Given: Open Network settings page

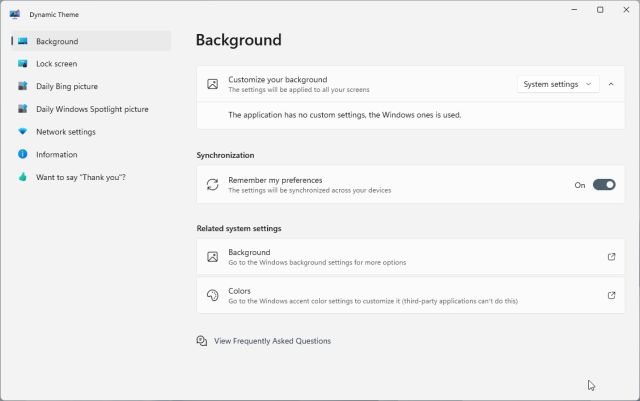Looking at the screenshot, I should point(66,132).
